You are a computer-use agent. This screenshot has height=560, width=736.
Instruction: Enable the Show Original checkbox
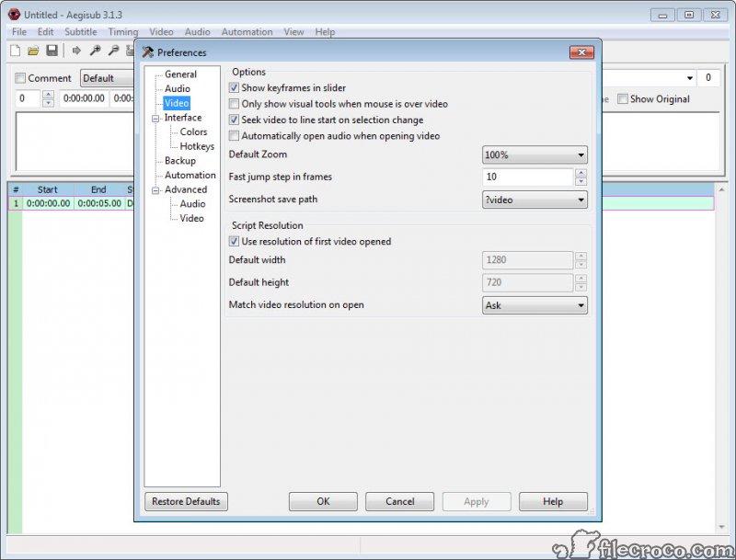coord(623,99)
